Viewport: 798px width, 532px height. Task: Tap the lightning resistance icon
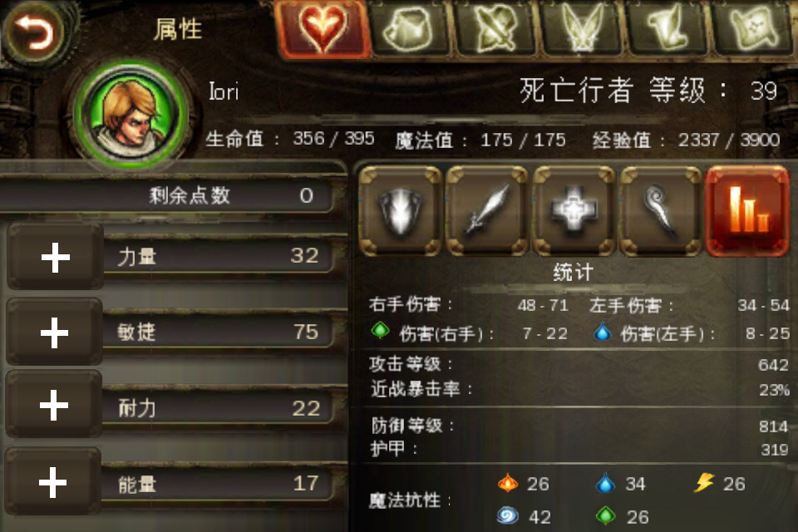coord(704,482)
